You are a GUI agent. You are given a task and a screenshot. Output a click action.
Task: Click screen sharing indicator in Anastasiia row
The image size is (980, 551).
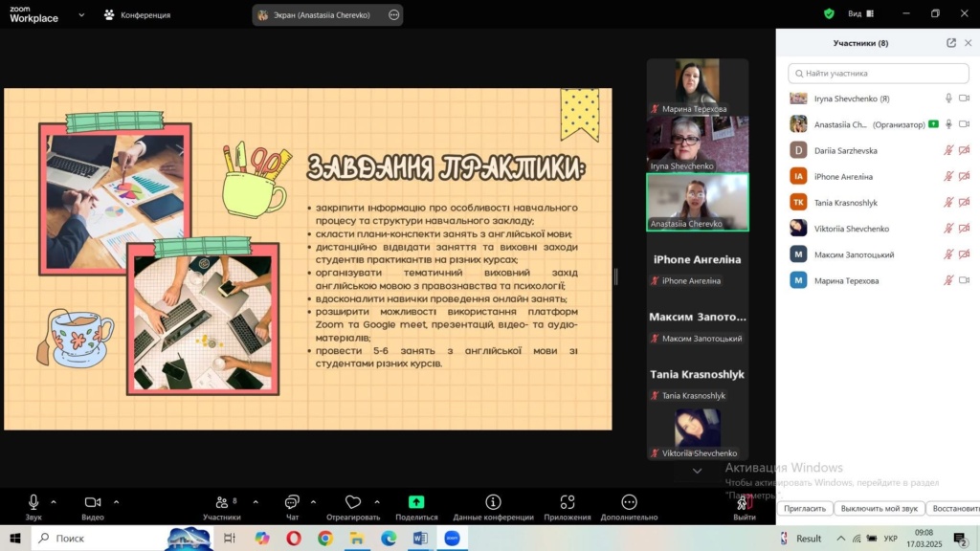pyautogui.click(x=934, y=124)
